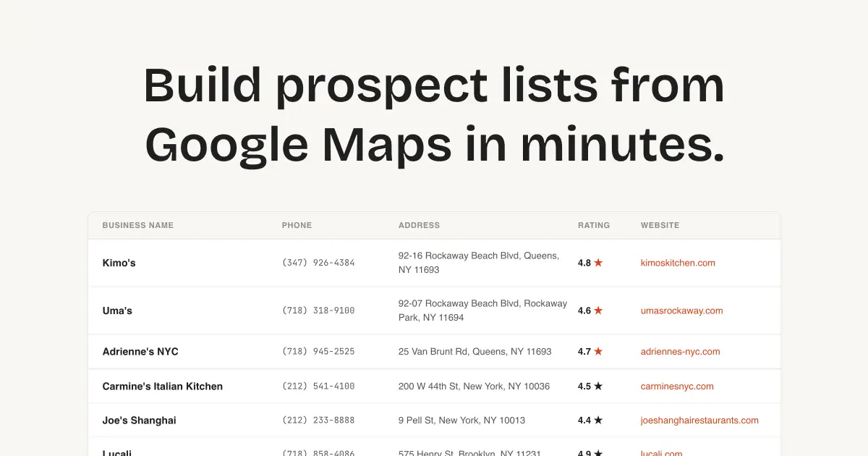The image size is (868, 456).
Task: Select the Uma's business name cell
Action: click(x=117, y=311)
